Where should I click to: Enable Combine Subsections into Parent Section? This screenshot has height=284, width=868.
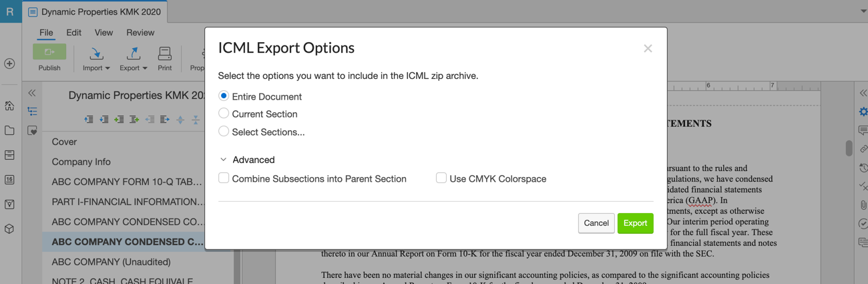click(224, 178)
